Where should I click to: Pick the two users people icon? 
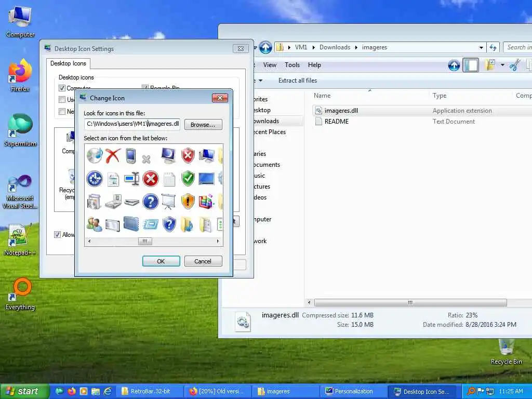point(95,224)
